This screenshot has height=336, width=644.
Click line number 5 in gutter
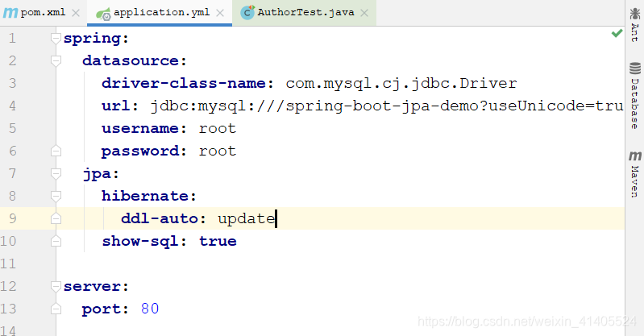(x=12, y=129)
